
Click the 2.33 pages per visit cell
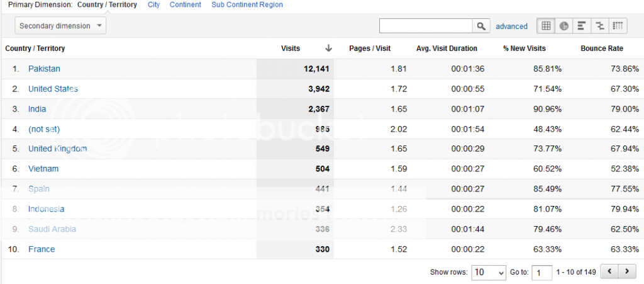[x=399, y=229]
